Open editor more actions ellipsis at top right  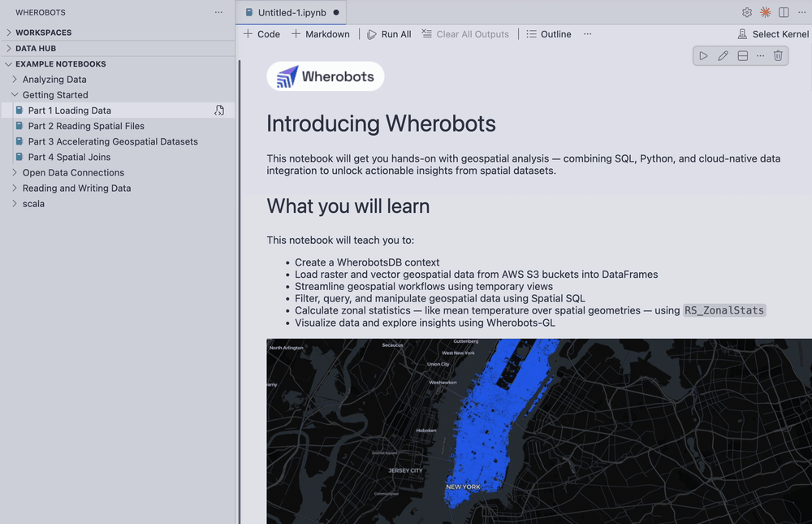click(801, 12)
